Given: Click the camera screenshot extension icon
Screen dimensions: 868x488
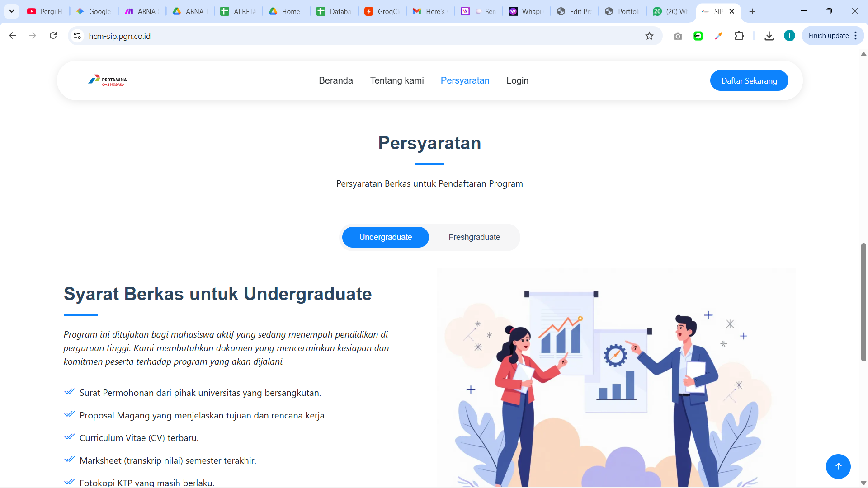Looking at the screenshot, I should pos(677,36).
